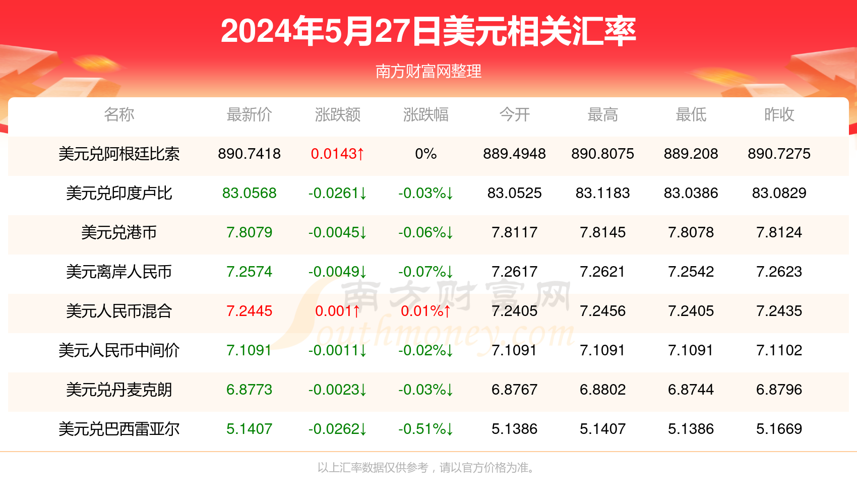Click the high value 83.1183

pos(603,193)
